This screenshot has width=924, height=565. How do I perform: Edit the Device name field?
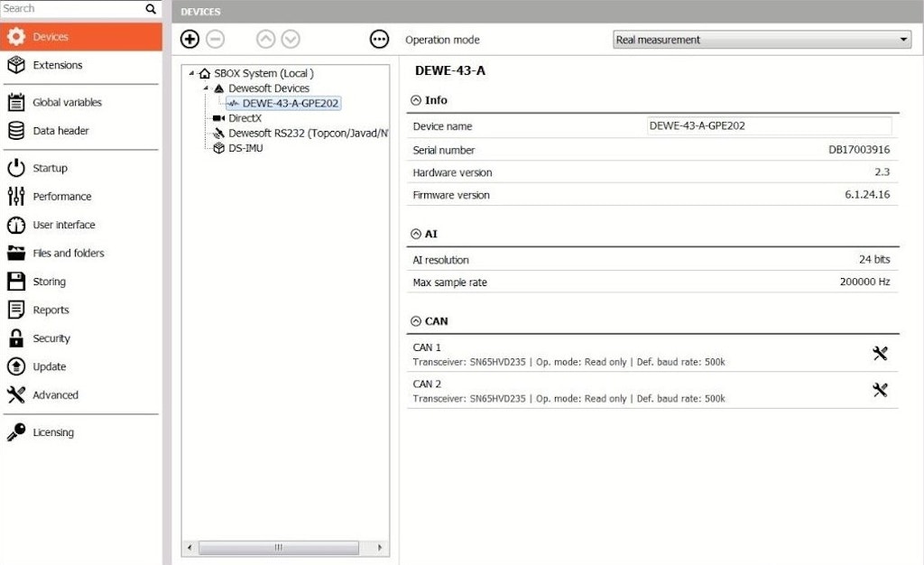(769, 126)
